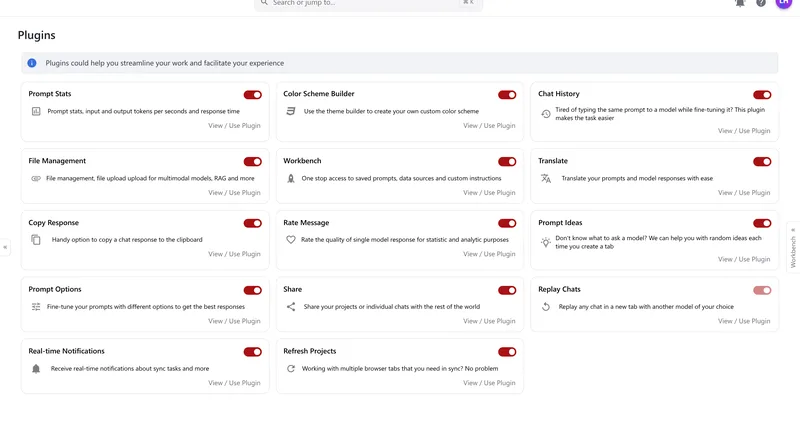Toggle the Share plugin switch

point(507,290)
